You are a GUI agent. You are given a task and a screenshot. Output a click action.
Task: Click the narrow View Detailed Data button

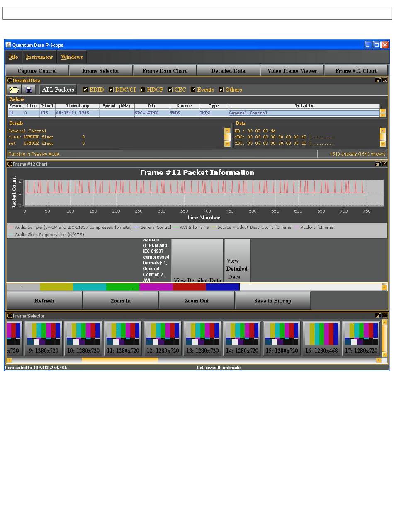click(237, 261)
